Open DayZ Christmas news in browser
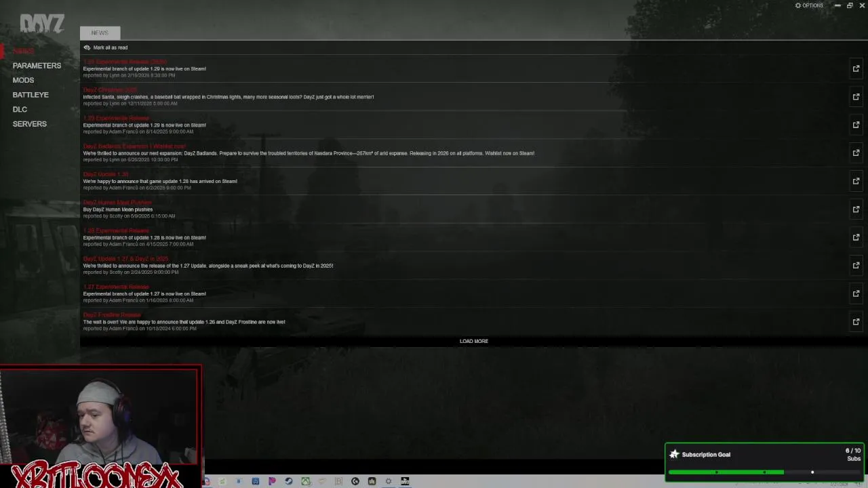 tap(856, 97)
